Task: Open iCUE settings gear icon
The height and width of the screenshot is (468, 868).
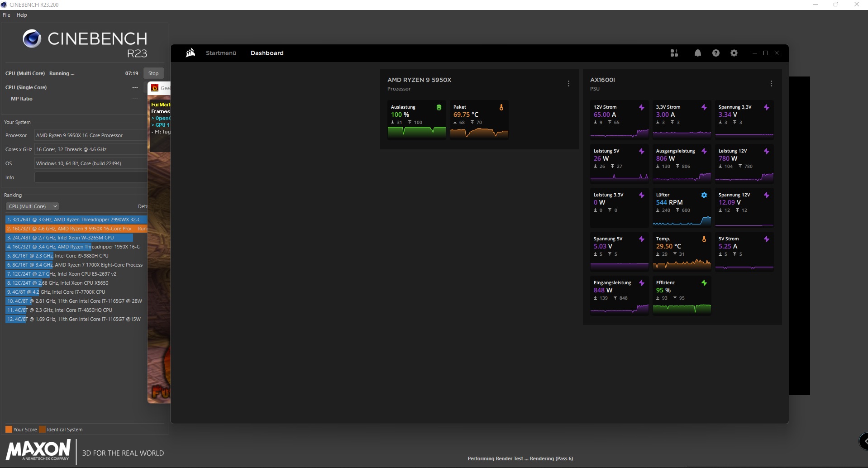Action: tap(734, 53)
